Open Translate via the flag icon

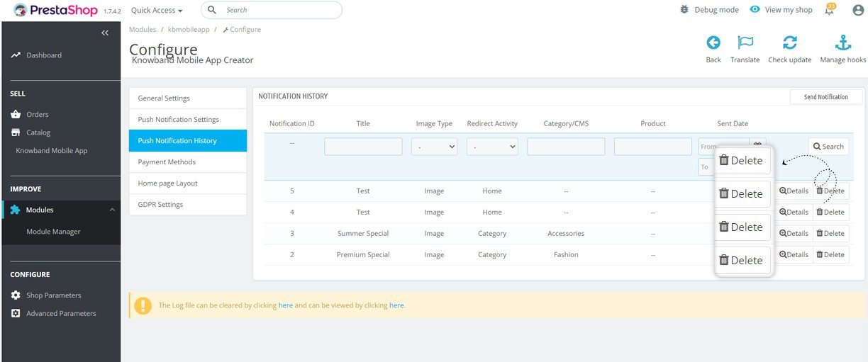click(x=745, y=43)
